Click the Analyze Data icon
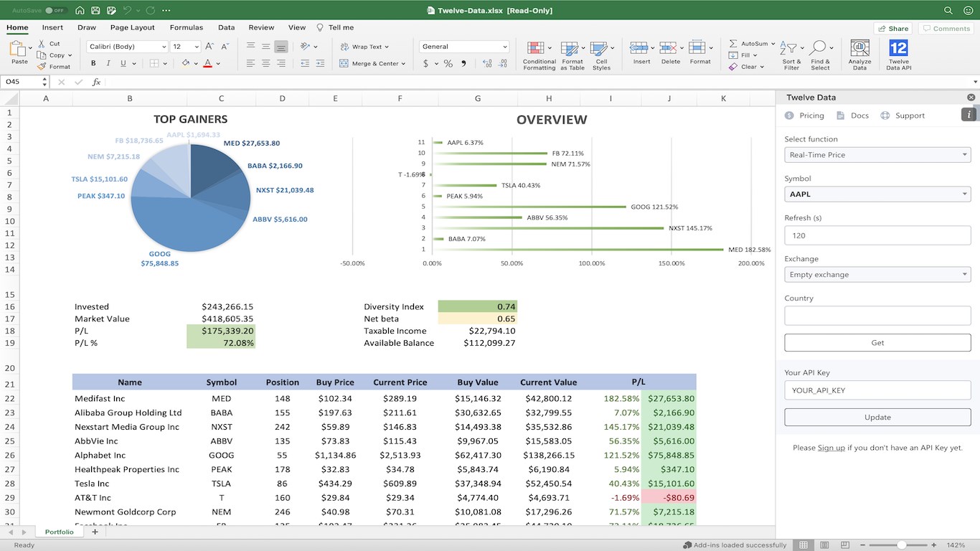The width and height of the screenshot is (980, 551). (x=859, y=55)
